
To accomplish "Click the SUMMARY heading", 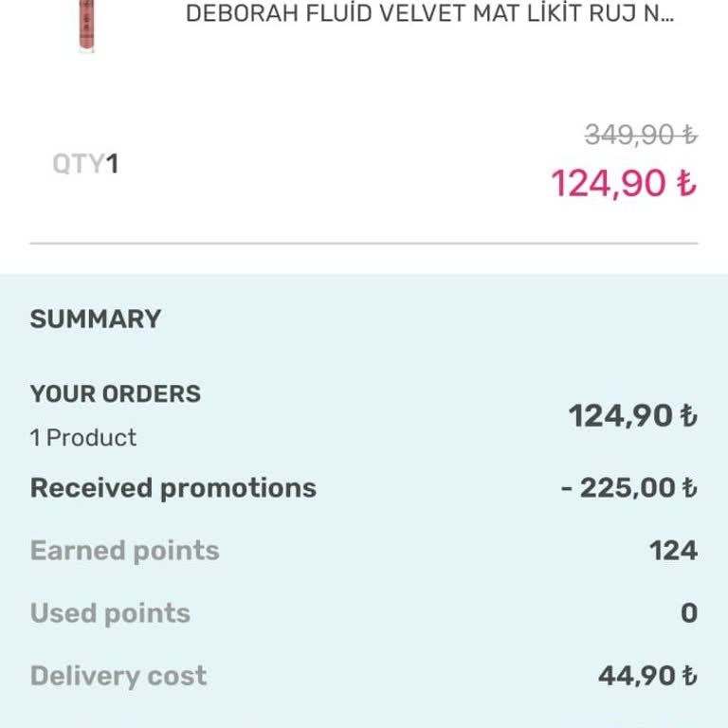I will (x=96, y=318).
